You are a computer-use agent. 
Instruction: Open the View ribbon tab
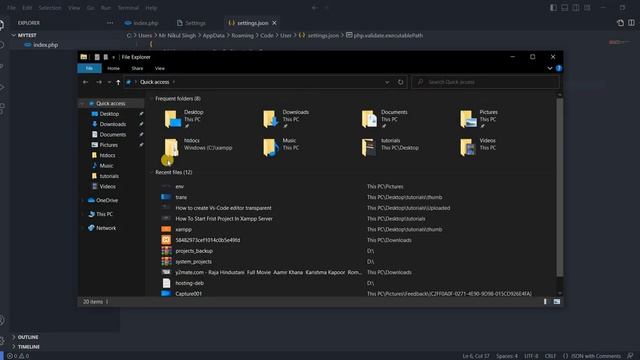point(160,69)
